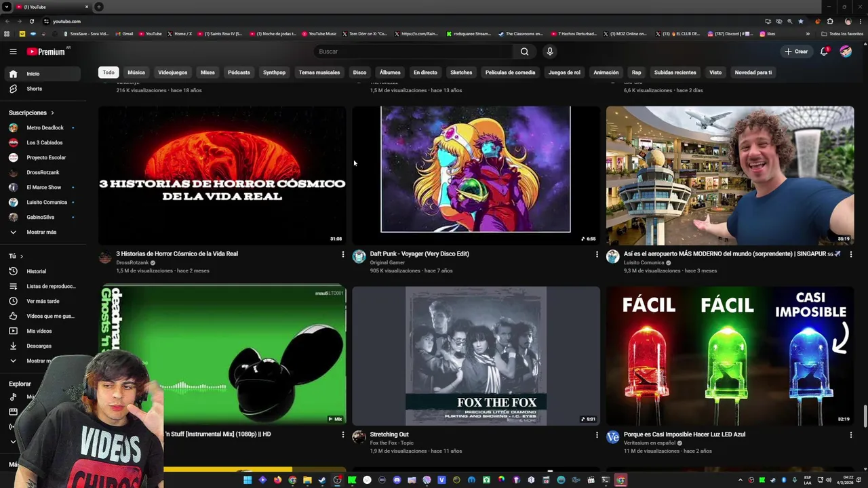Select the Sketches filter chip
This screenshot has width=868, height=488.
(x=461, y=73)
